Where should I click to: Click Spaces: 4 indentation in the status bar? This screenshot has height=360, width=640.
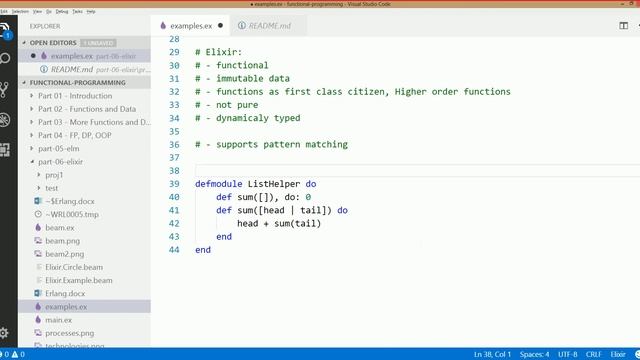534,354
